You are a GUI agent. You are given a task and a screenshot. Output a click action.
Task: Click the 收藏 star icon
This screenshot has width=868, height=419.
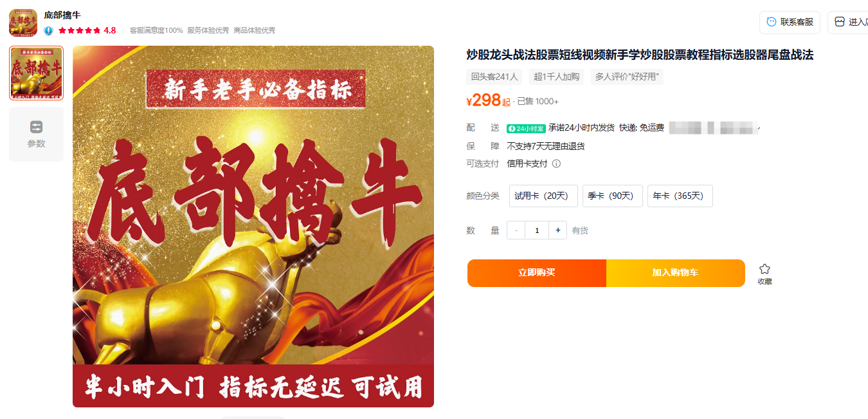point(764,269)
